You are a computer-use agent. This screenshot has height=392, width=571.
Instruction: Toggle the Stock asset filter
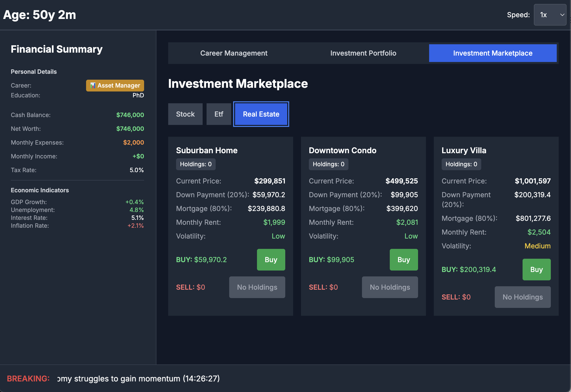[185, 114]
